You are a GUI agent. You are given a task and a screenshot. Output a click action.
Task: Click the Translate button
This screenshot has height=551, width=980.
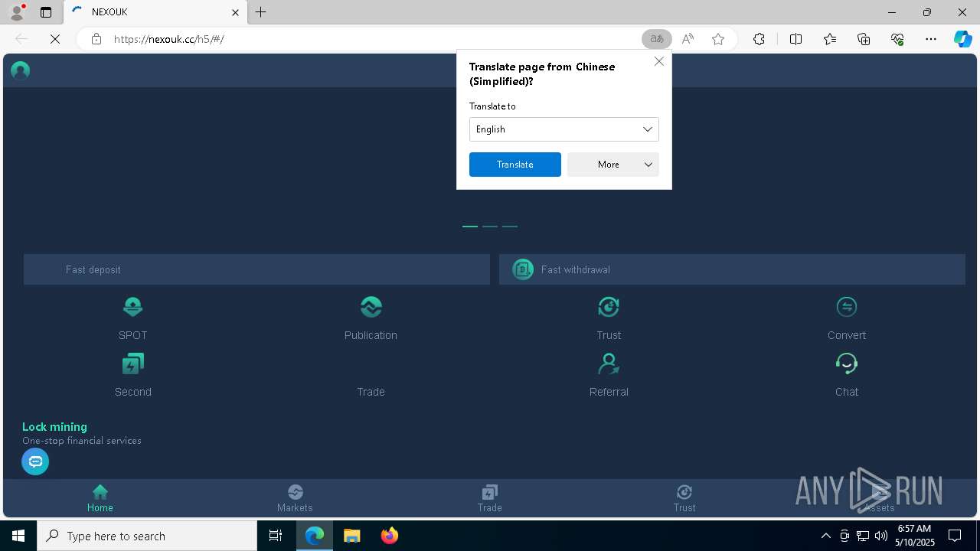515,165
